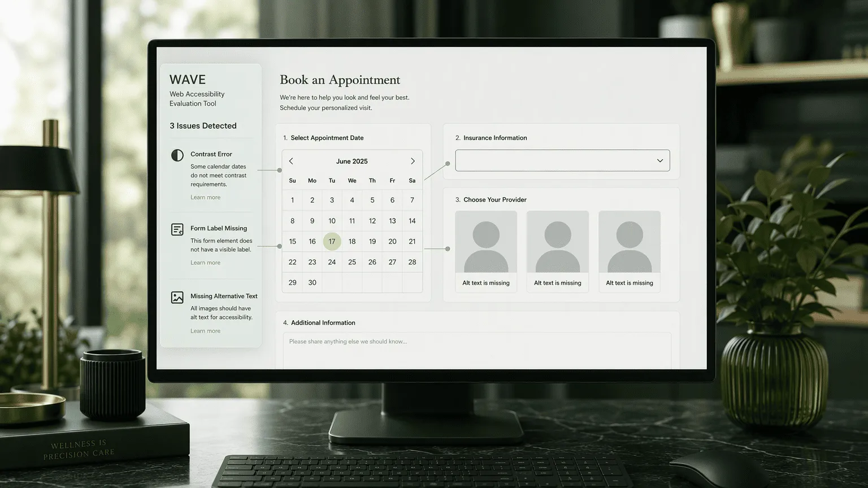868x488 pixels.
Task: Select the last provider card
Action: pyautogui.click(x=630, y=251)
